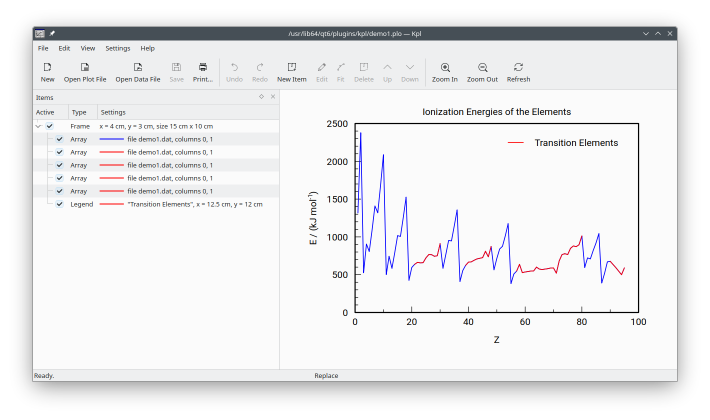The height and width of the screenshot is (420, 710).
Task: Click the Type column header
Action: tap(79, 112)
